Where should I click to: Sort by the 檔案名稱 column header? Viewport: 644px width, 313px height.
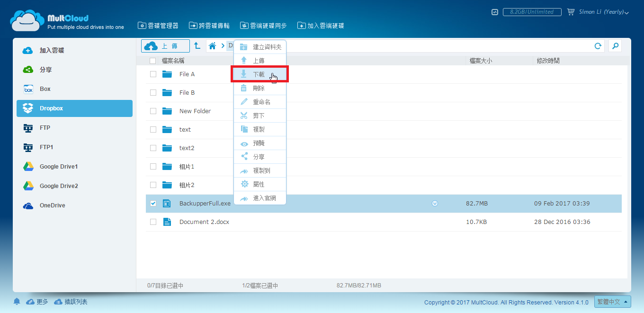coord(173,61)
